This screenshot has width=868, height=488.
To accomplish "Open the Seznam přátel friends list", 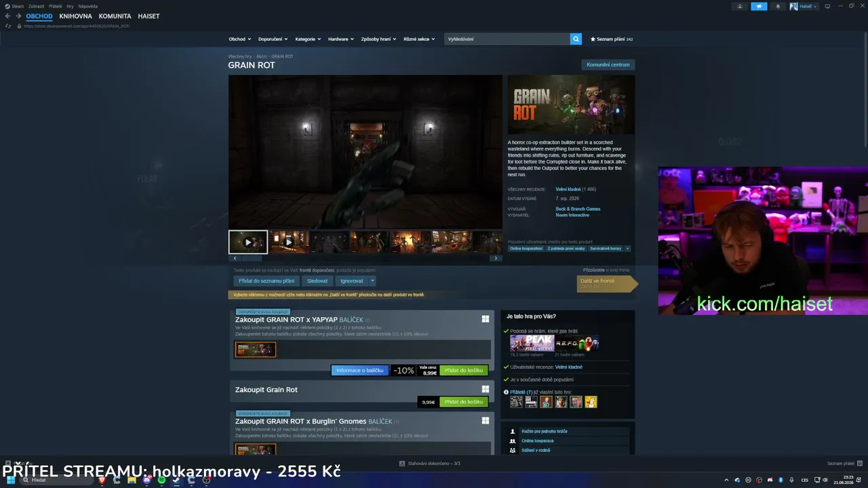I will (844, 464).
